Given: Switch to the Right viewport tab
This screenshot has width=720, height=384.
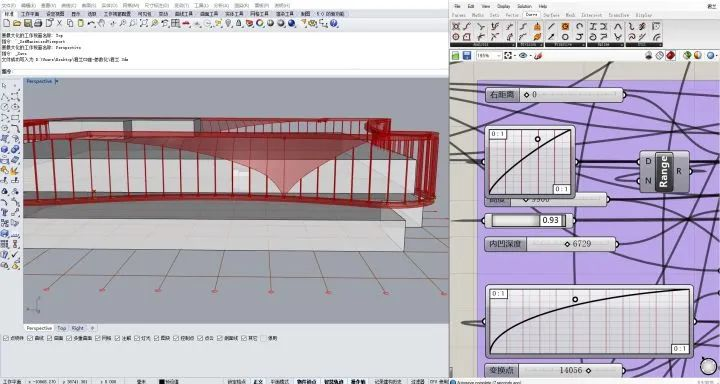Looking at the screenshot, I should 78,328.
